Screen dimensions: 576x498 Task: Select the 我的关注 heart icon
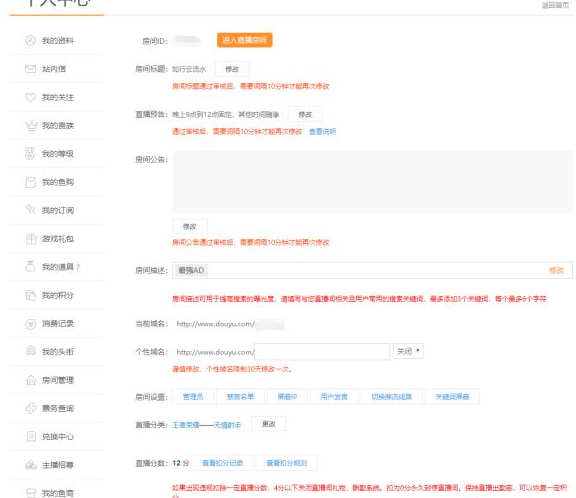click(x=30, y=97)
